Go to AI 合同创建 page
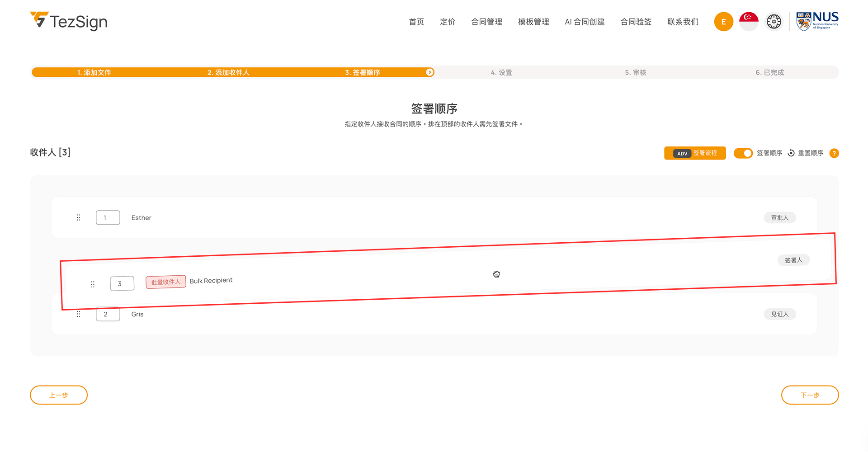This screenshot has width=868, height=452. [585, 22]
